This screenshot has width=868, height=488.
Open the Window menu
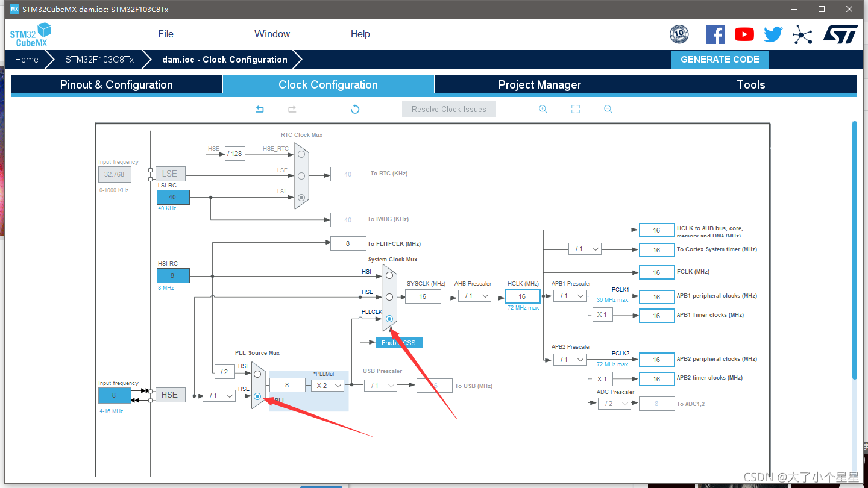(272, 34)
